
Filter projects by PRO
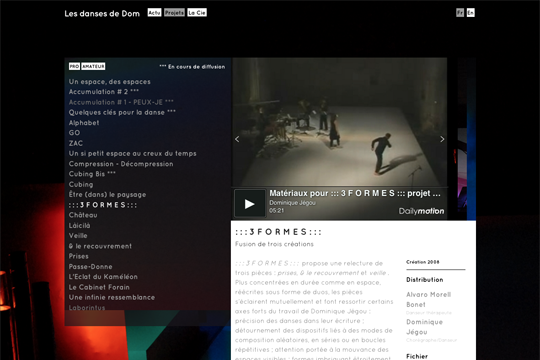point(74,66)
